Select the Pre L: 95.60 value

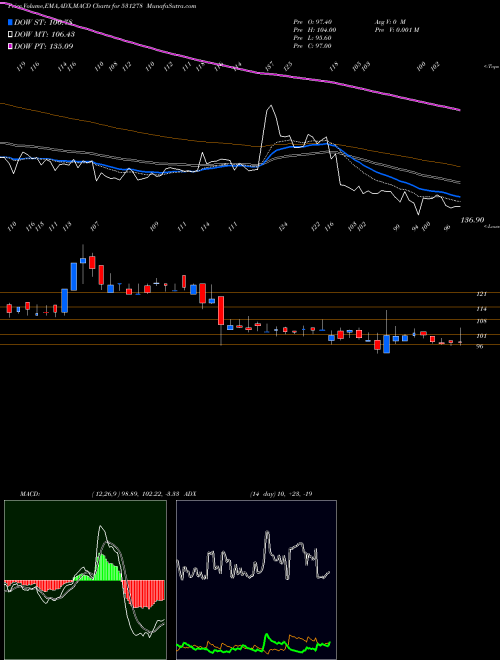(x=312, y=38)
